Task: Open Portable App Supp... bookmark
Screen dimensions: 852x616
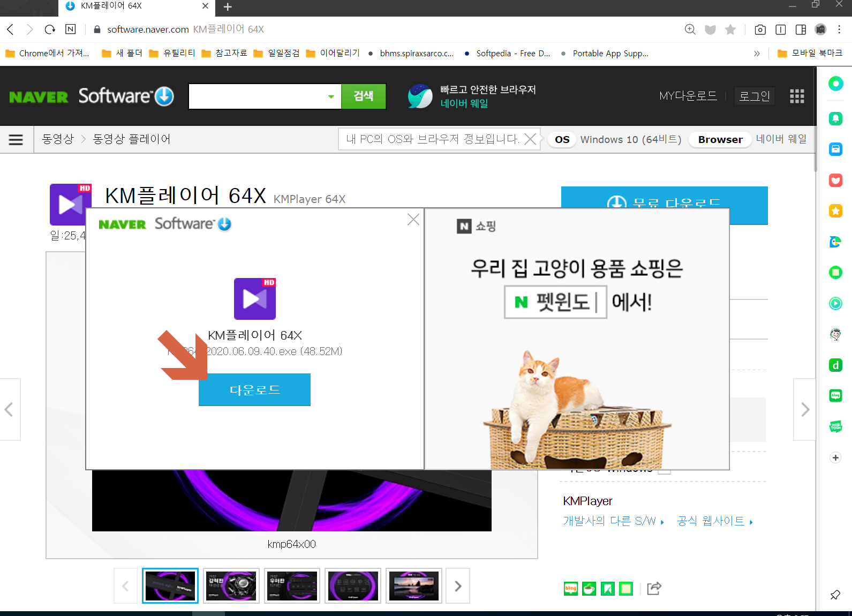Action: coord(605,53)
